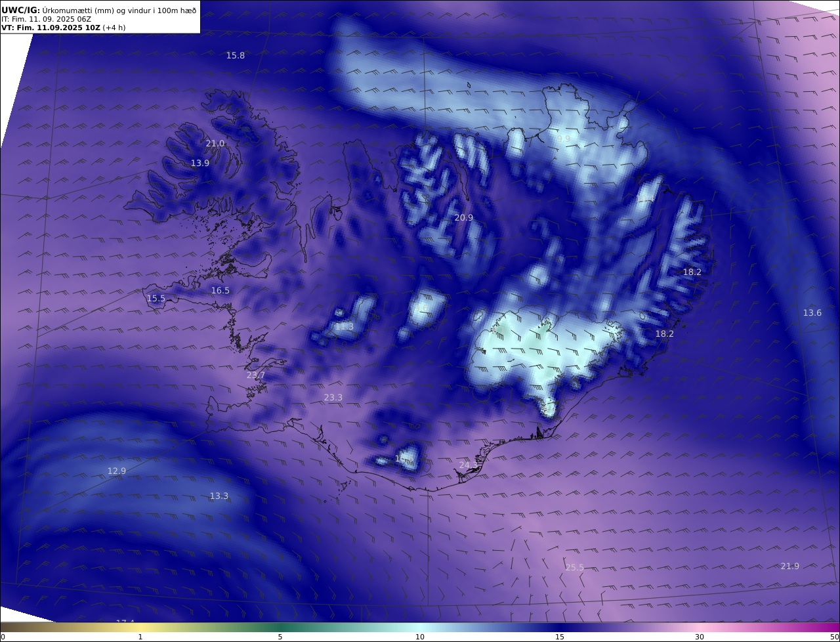Click the title text 'Úrkomumætti (mm) og vindur'
This screenshot has width=840, height=642.
(98, 10)
